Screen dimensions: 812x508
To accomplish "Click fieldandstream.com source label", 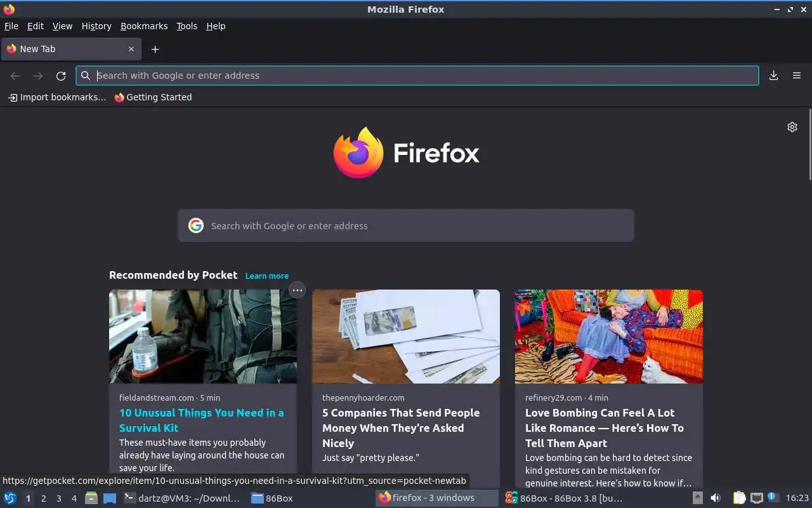I will point(157,398).
